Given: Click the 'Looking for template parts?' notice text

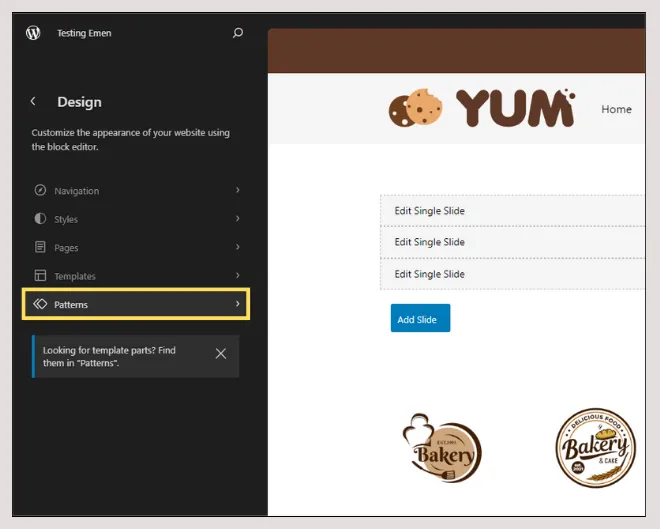Looking at the screenshot, I should tap(109, 356).
